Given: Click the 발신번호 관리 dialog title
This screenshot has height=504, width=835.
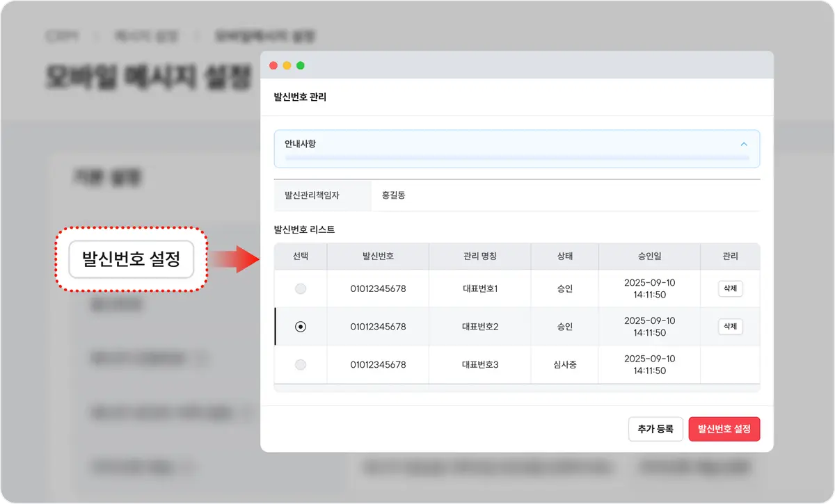Looking at the screenshot, I should click(x=300, y=97).
